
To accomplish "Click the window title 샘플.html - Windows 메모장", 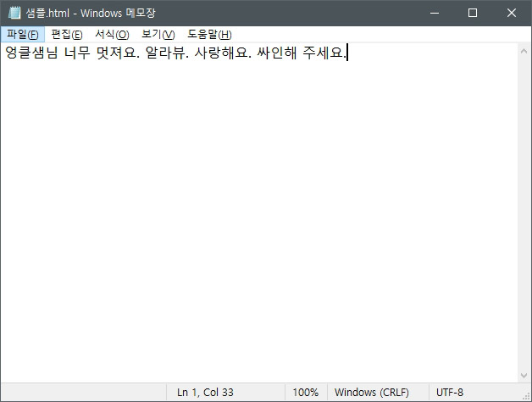I will coord(91,13).
